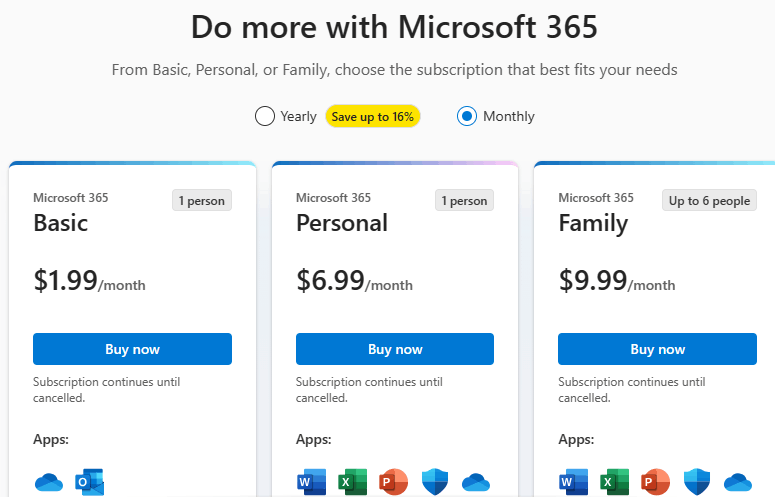Click the Up to 6 people badge

click(709, 201)
